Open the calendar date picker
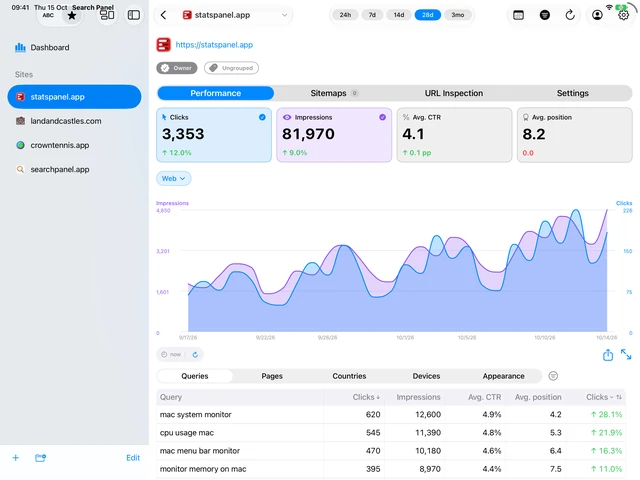This screenshot has height=480, width=640. pyautogui.click(x=518, y=15)
